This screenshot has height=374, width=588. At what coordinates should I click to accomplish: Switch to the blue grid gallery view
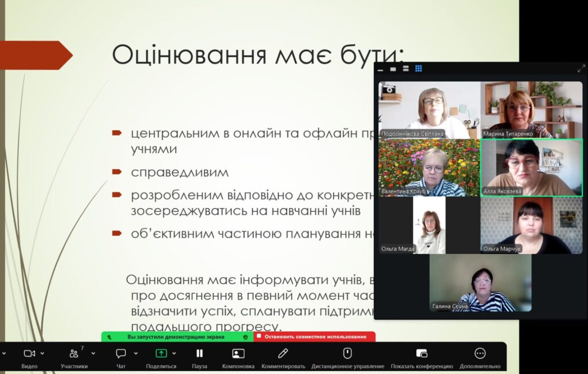419,68
